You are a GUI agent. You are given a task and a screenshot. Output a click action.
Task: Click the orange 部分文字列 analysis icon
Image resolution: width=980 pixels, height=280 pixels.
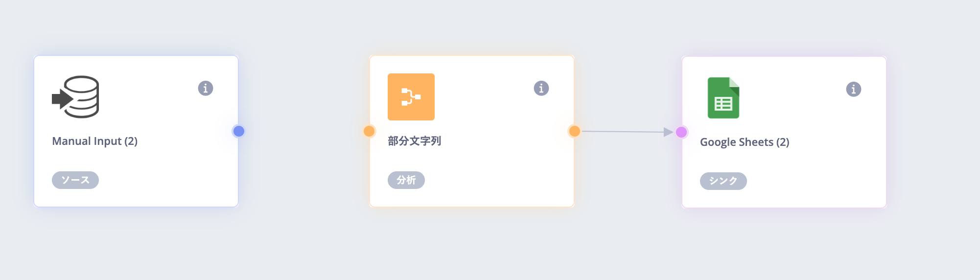pyautogui.click(x=411, y=97)
